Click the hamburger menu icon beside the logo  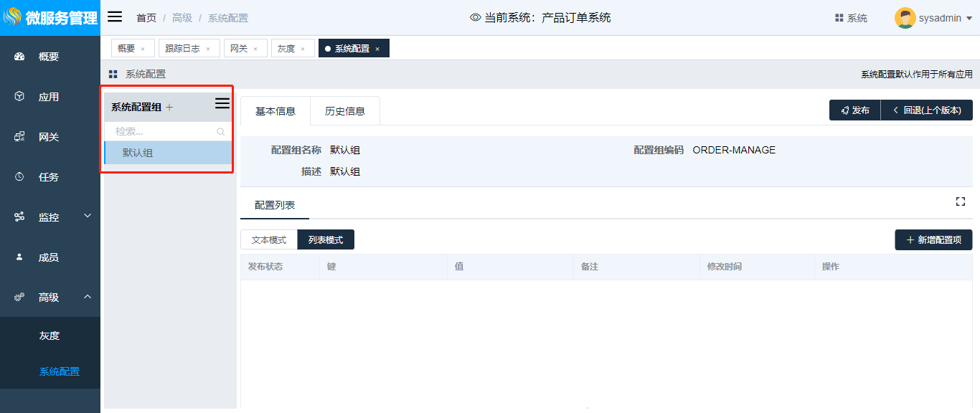coord(115,17)
